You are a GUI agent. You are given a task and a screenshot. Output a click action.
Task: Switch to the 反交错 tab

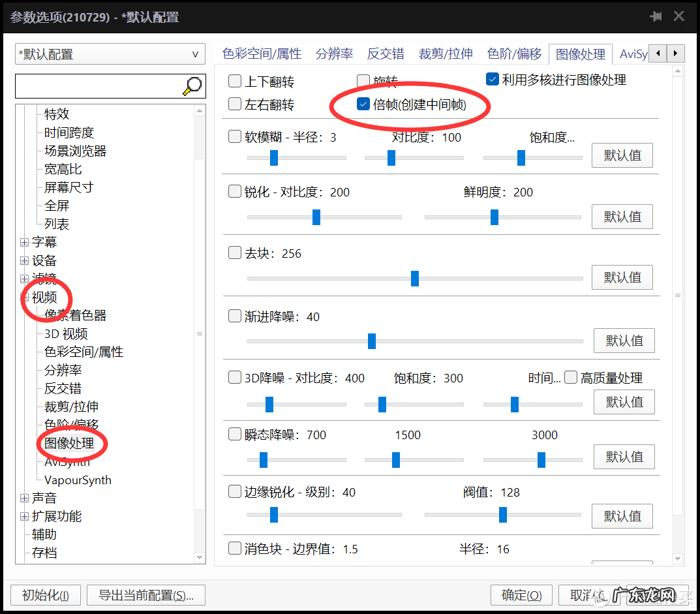coord(385,54)
